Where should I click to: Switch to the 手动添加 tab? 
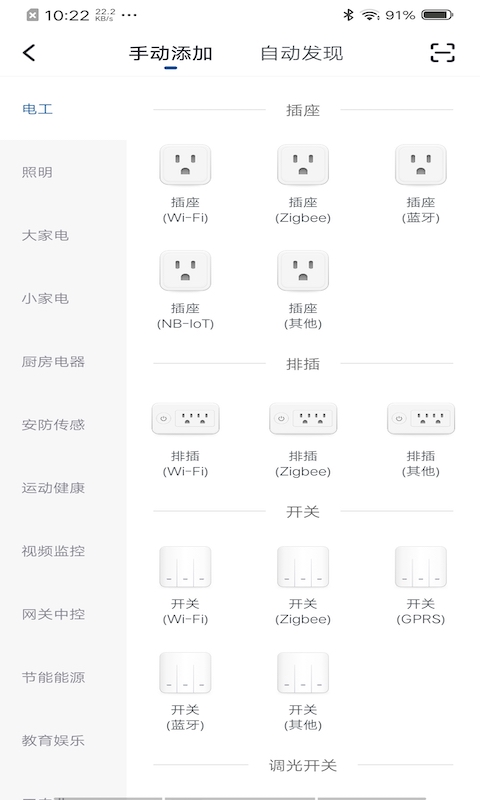pyautogui.click(x=170, y=53)
